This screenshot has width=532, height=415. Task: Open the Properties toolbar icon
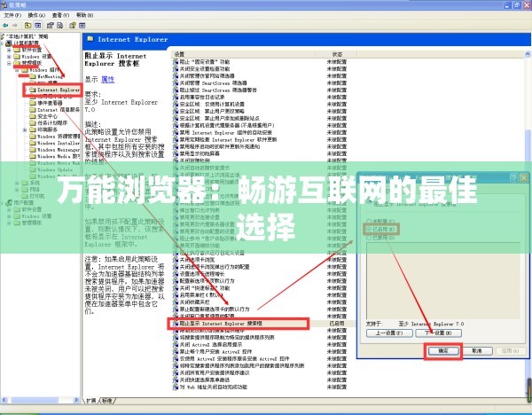coord(51,26)
